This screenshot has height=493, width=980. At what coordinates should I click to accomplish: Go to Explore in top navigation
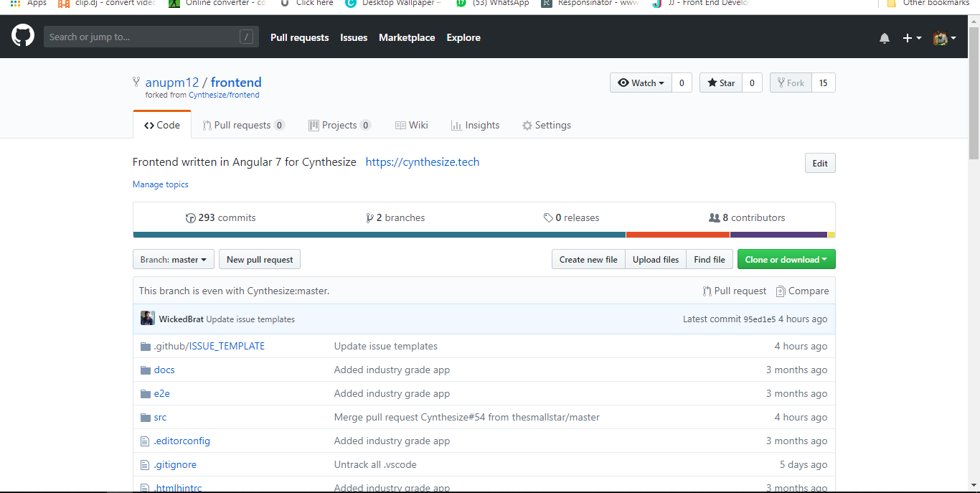tap(463, 37)
